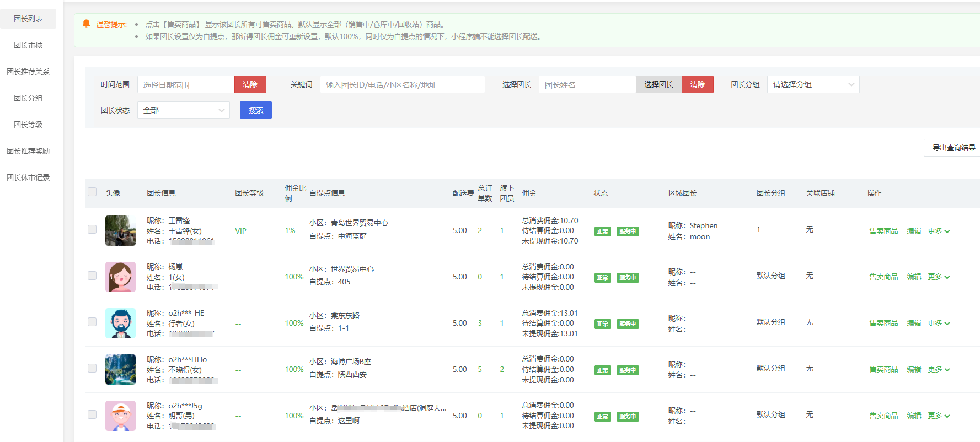This screenshot has height=442, width=980.
Task: Click the 服务中 badge in 杨惠's row
Action: 628,278
